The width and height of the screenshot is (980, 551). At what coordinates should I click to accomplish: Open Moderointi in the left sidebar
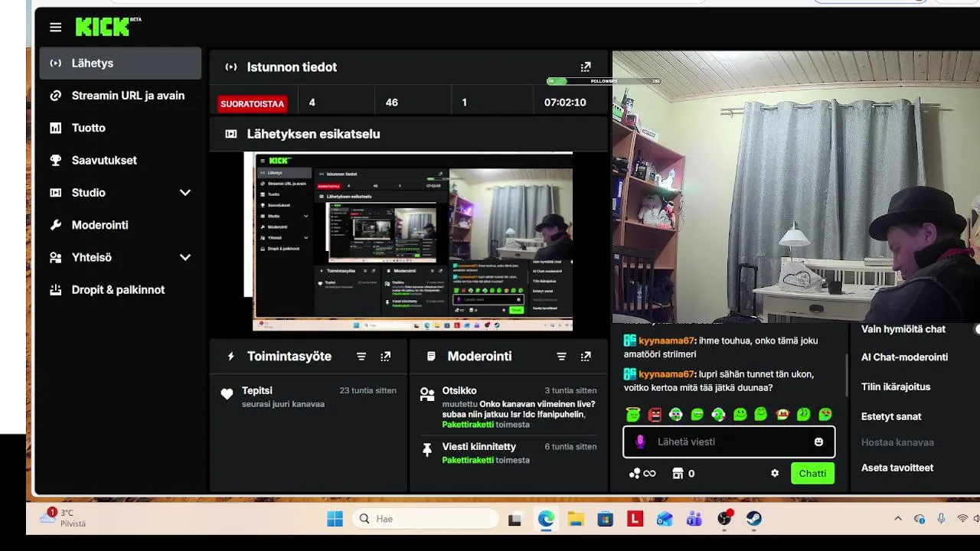(120, 225)
